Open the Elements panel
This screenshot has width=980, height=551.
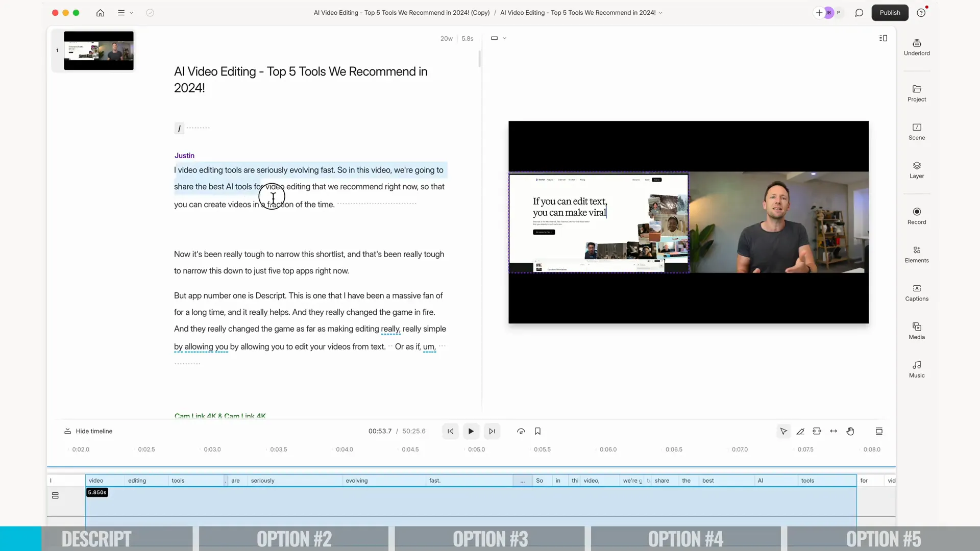click(917, 254)
